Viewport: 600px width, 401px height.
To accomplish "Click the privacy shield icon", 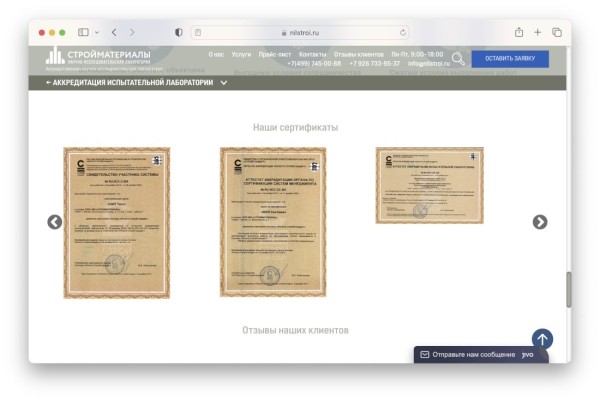I will [178, 32].
